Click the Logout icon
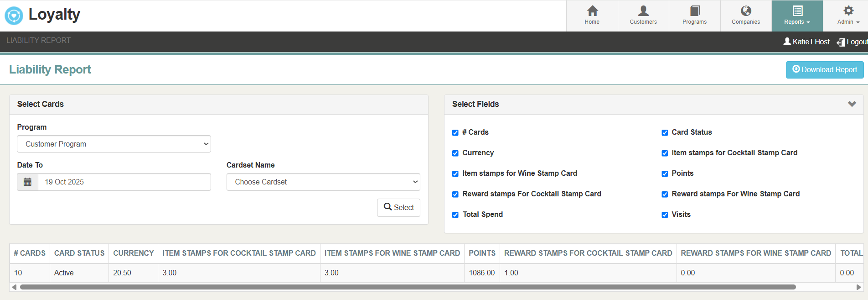Viewport: 868px width, 300px height. click(x=841, y=42)
